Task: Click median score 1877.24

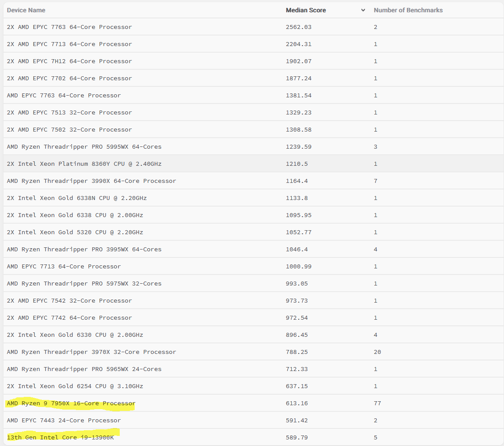Action: [x=299, y=78]
